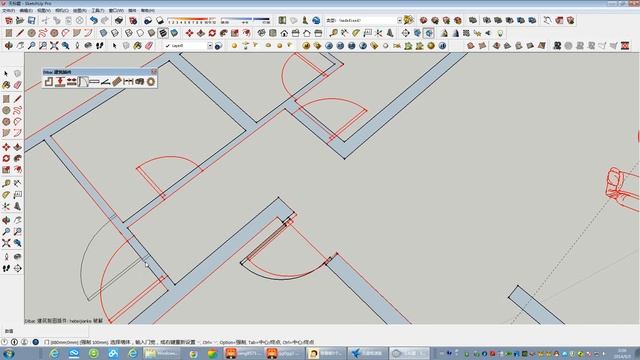Activate the Eraser tool in left tool panel
The width and height of the screenshot is (640, 360).
coord(18,85)
